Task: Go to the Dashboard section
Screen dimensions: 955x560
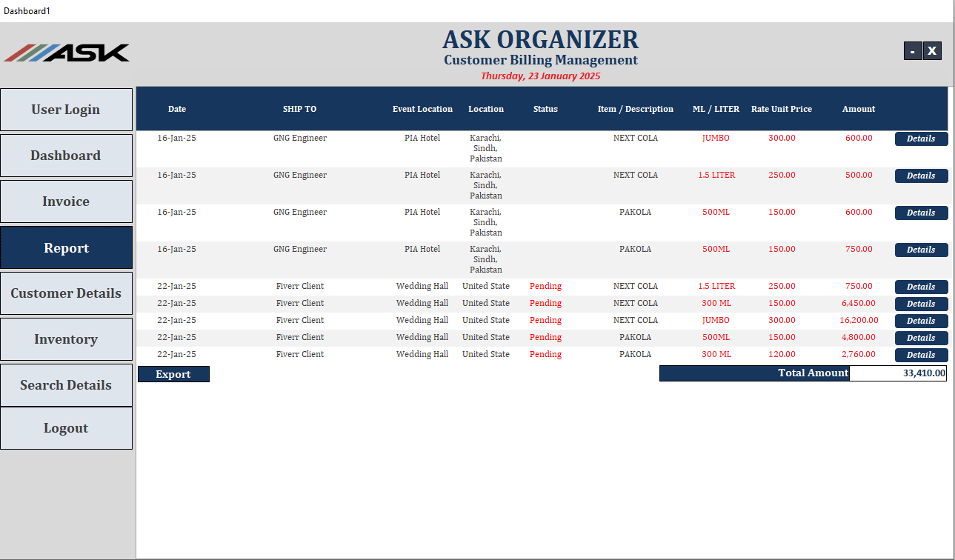Action: 67,156
